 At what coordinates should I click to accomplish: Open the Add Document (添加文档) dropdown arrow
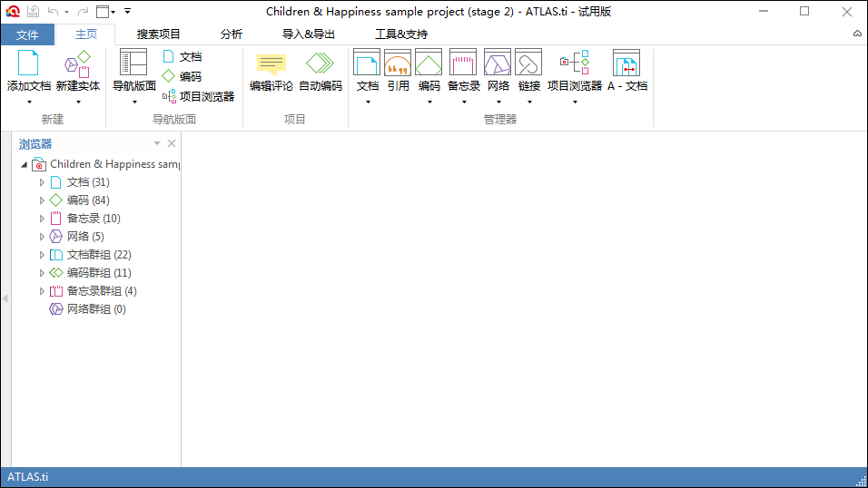tap(29, 102)
